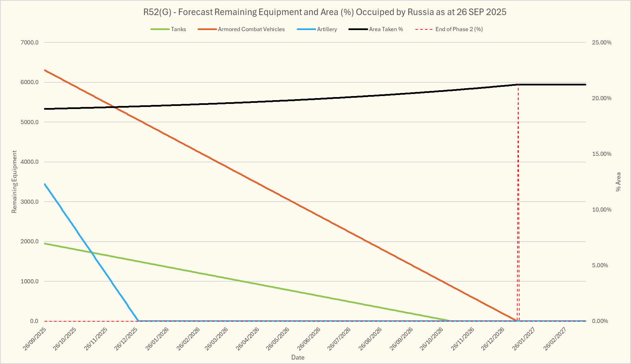Click the red dashed End of Phase 2 legend swatch

424,29
